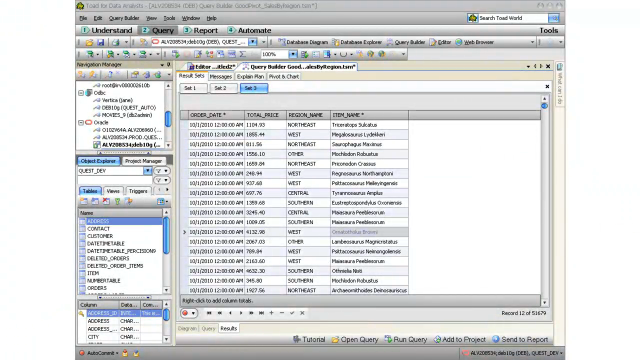The image size is (640, 360).
Task: Click Open Query button
Action: [x=355, y=339]
